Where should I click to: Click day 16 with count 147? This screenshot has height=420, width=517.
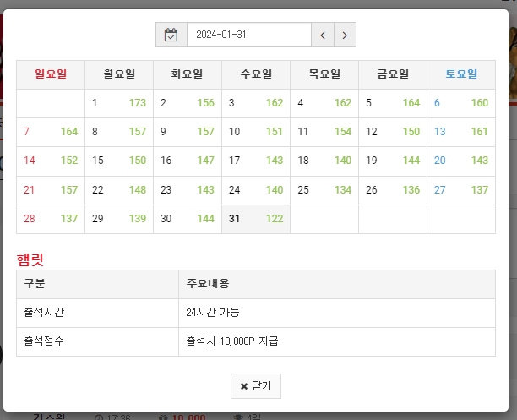[188, 161]
